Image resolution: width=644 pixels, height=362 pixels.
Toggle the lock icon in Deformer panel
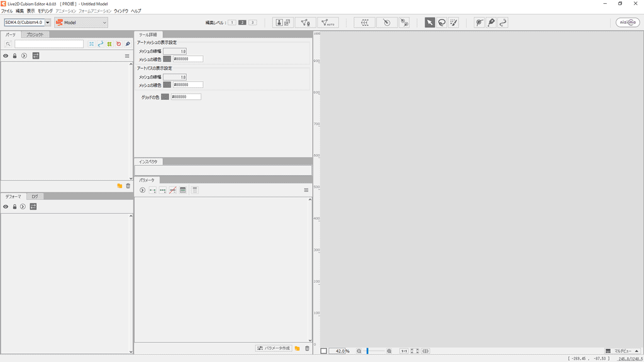pos(14,207)
